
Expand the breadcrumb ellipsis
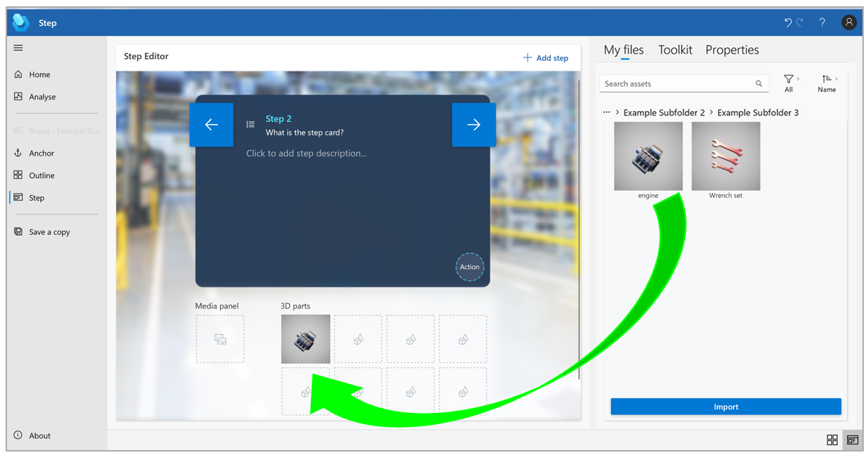[607, 112]
